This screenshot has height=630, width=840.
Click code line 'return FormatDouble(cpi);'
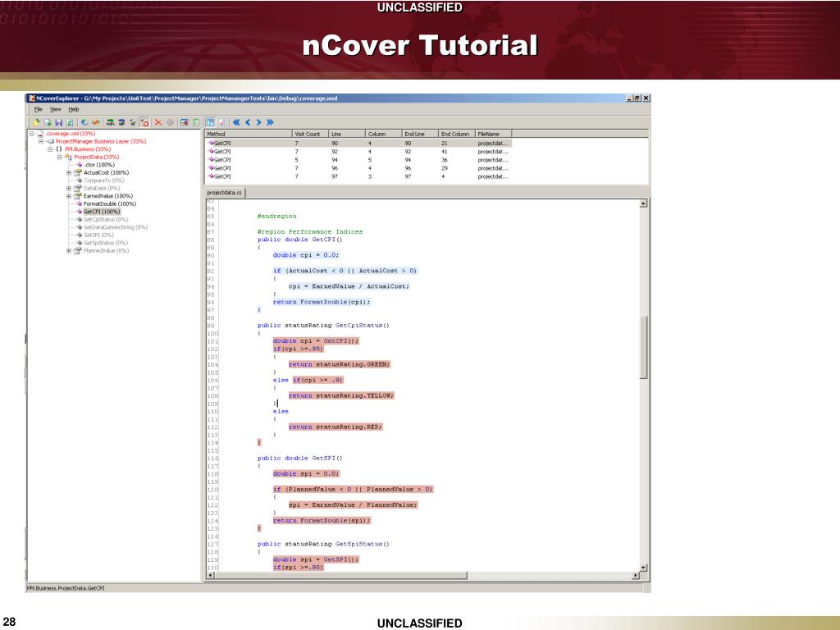tap(322, 302)
